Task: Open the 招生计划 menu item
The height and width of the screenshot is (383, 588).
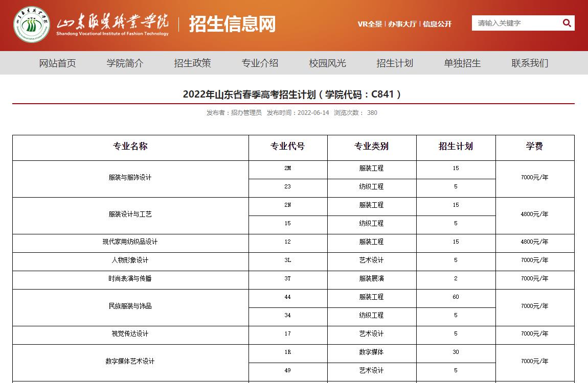Action: (395, 63)
